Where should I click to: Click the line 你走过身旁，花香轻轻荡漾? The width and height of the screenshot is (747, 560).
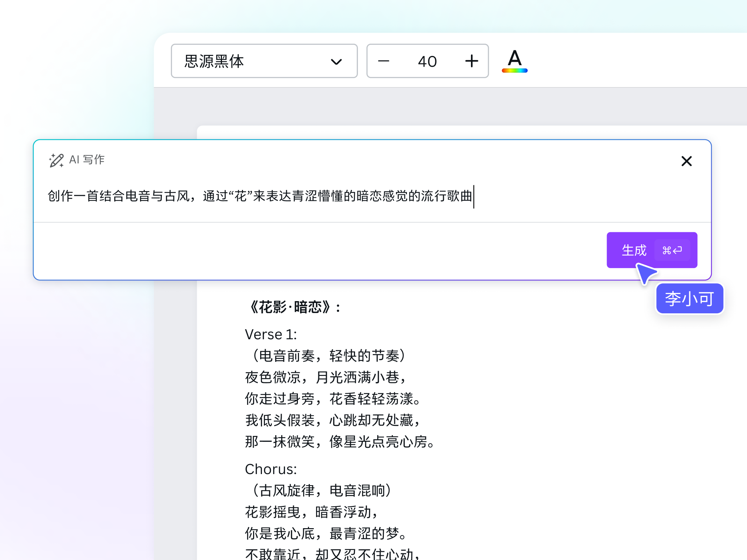coord(333,399)
